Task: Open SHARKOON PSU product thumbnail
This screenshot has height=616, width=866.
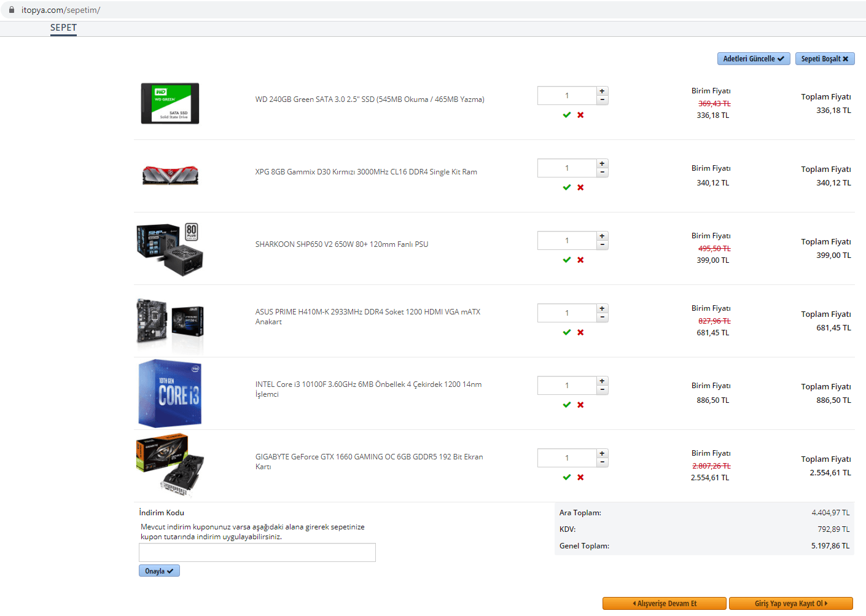Action: pos(170,249)
